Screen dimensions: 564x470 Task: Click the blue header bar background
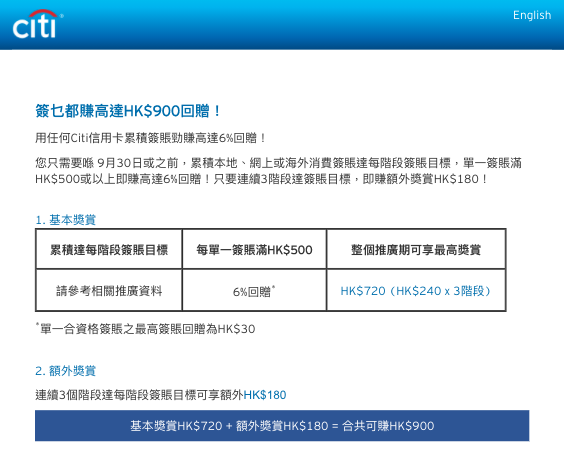pos(282,24)
